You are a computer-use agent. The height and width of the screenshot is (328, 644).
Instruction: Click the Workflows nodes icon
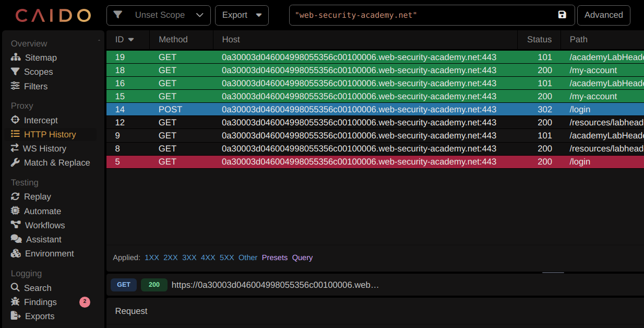[16, 225]
